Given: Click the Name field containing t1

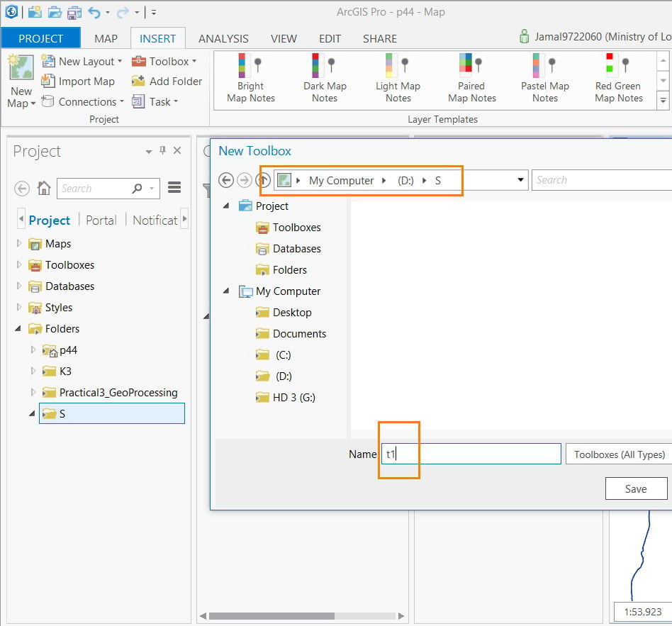Looking at the screenshot, I should click(471, 454).
